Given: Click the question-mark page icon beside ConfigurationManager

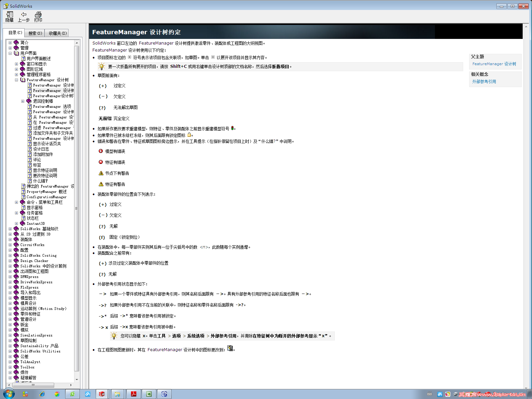Looking at the screenshot, I should 23,197.
